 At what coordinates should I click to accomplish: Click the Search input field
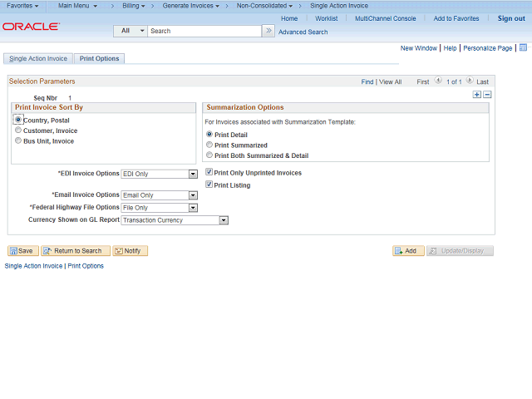[204, 31]
